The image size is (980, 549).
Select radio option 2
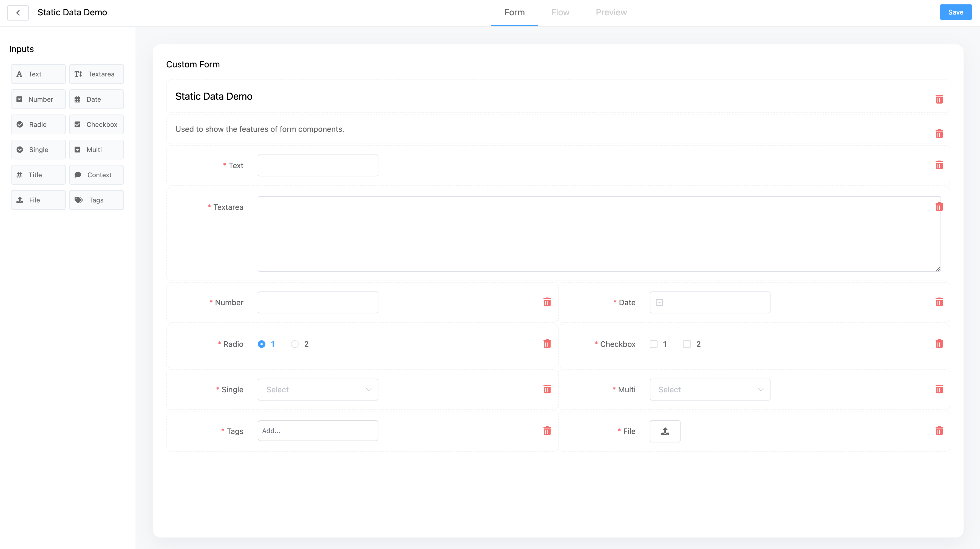[x=294, y=344]
